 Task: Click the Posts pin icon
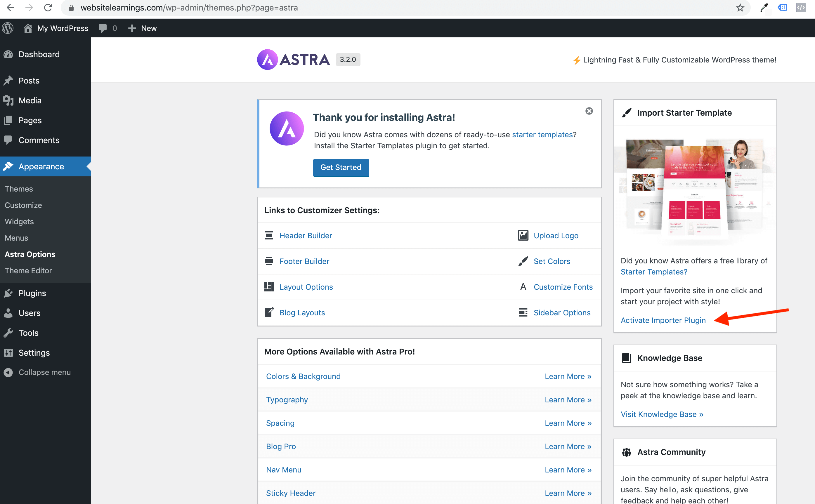click(8, 81)
